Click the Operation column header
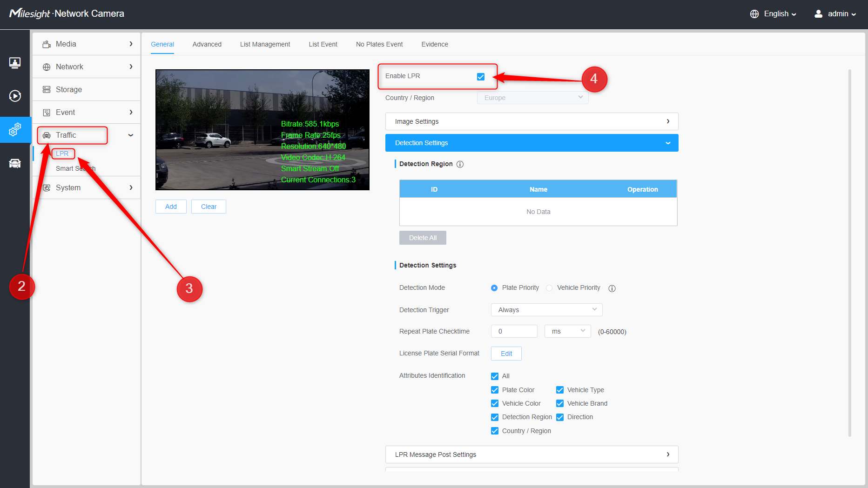Image resolution: width=868 pixels, height=488 pixels. (642, 189)
